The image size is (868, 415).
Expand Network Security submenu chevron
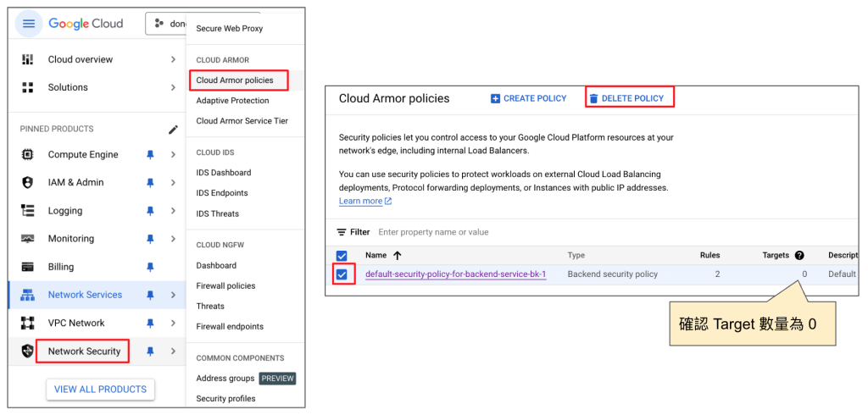point(173,351)
